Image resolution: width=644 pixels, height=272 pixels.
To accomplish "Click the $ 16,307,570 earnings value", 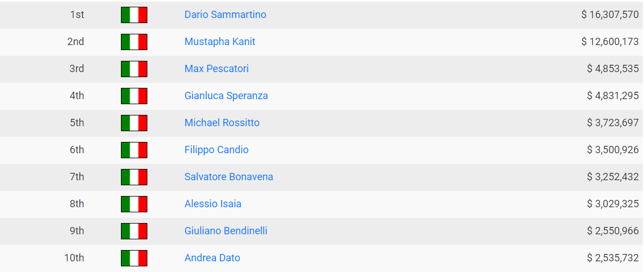I will click(x=610, y=15).
